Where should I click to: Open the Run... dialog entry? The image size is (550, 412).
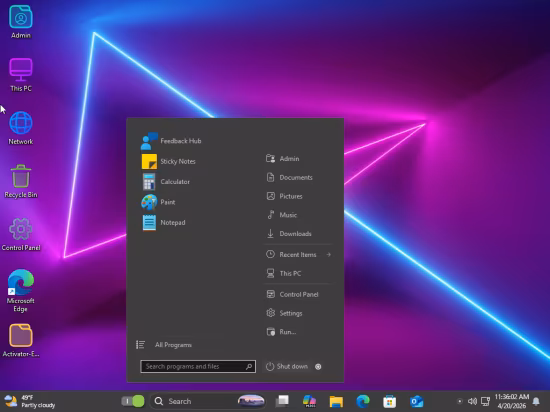point(281,332)
